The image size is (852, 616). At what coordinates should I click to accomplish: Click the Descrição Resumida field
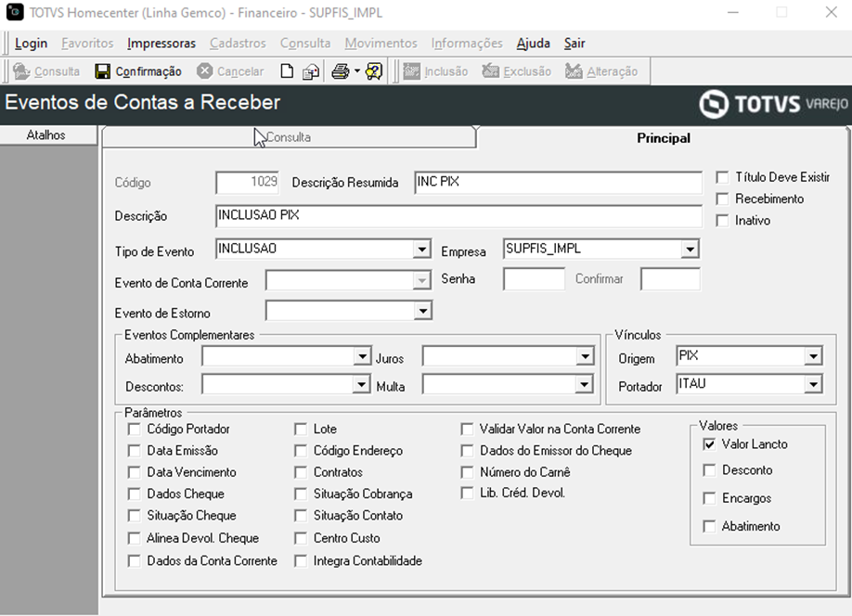coord(558,183)
